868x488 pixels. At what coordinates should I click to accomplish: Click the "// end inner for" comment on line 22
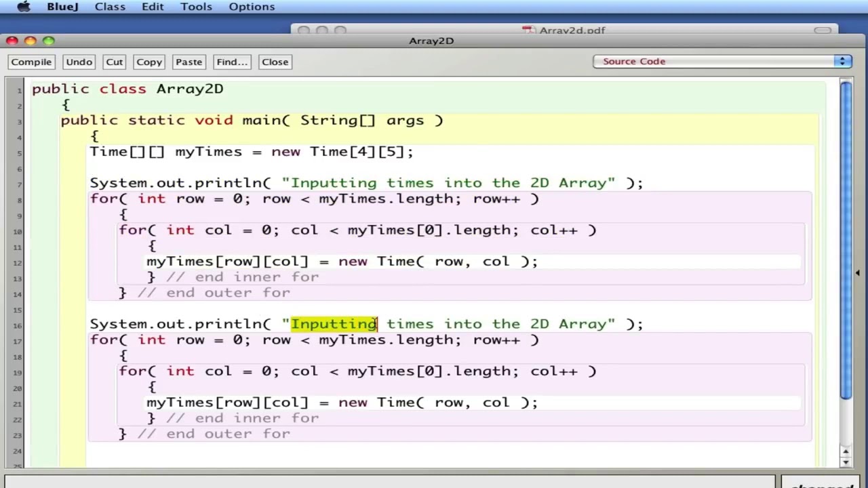tap(242, 418)
